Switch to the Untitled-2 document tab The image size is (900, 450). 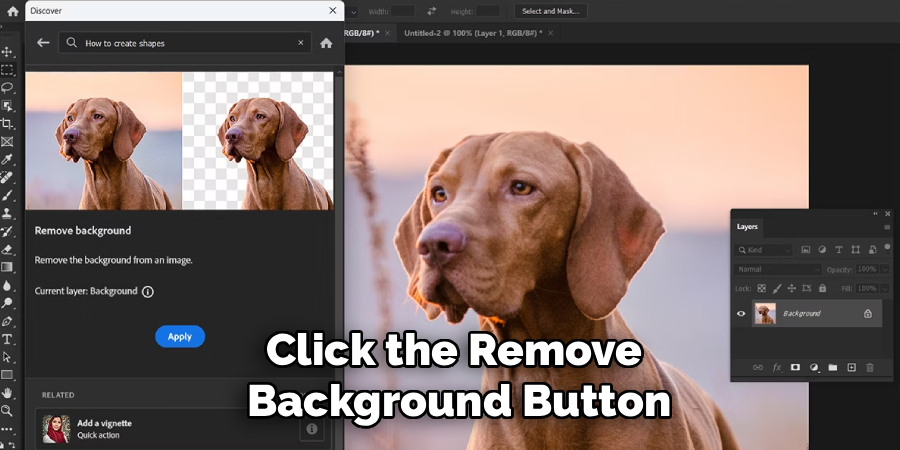[473, 33]
